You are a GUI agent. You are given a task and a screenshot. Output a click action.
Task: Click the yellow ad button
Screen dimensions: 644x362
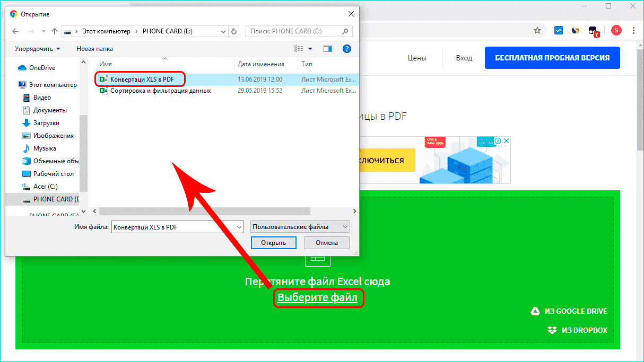click(387, 160)
